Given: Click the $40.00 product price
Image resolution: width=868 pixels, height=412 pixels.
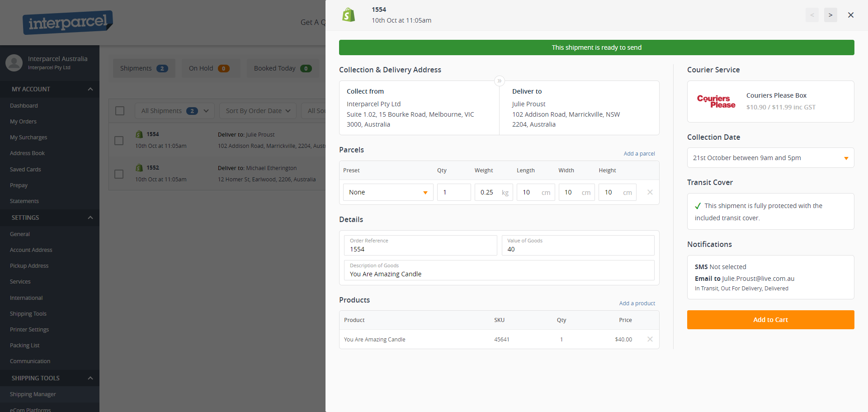Looking at the screenshot, I should point(623,340).
